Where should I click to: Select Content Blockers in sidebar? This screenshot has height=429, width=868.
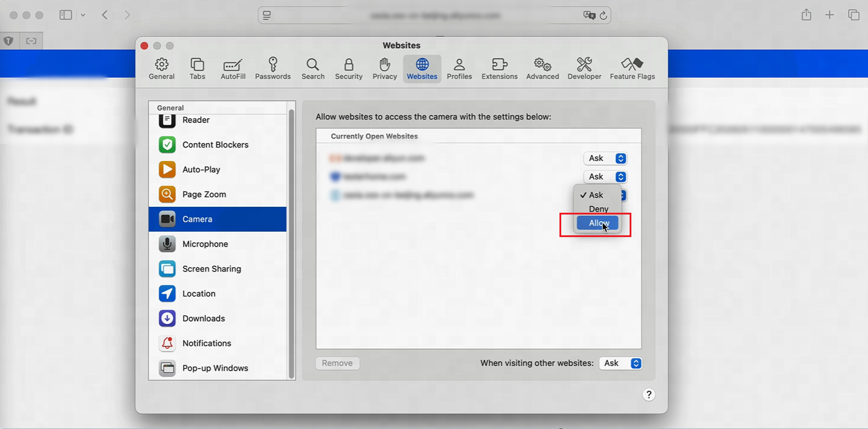click(218, 144)
